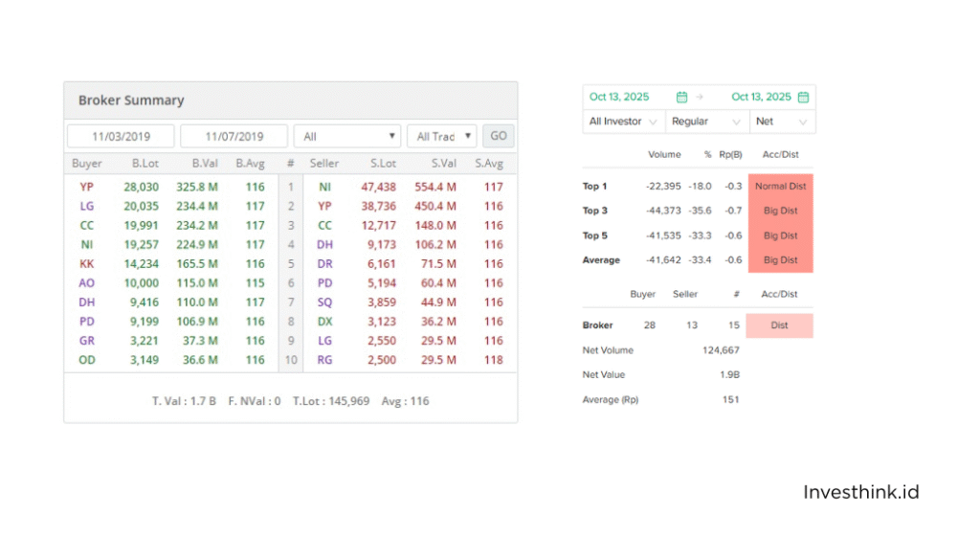The image size is (980, 560).
Task: Expand the All Trade dropdown
Action: tap(440, 137)
